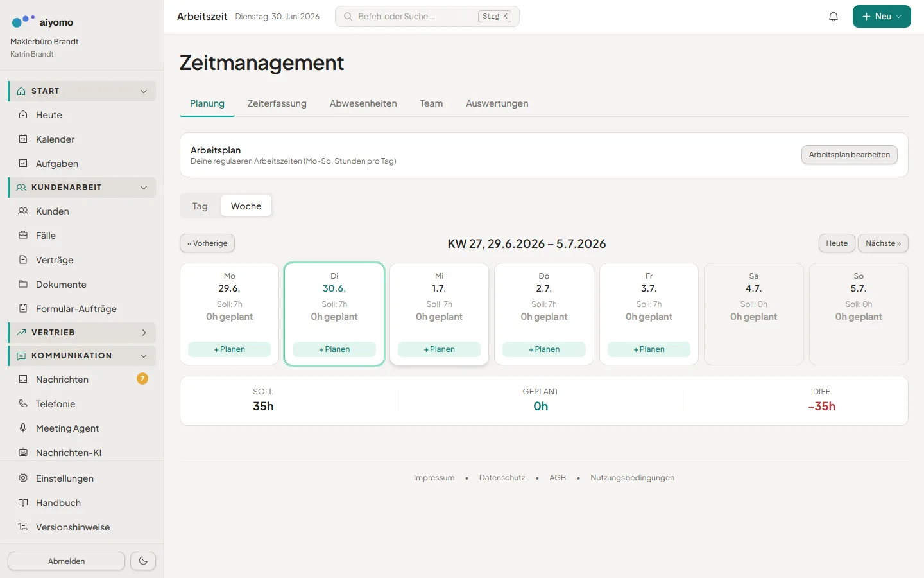This screenshot has width=924, height=578.
Task: Click the aiyomo logo
Action: 42,22
